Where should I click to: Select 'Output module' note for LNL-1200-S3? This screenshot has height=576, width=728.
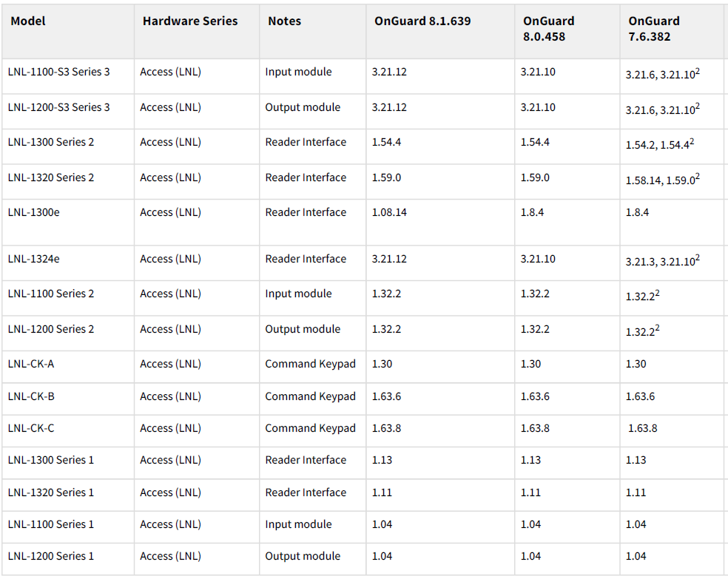303,107
